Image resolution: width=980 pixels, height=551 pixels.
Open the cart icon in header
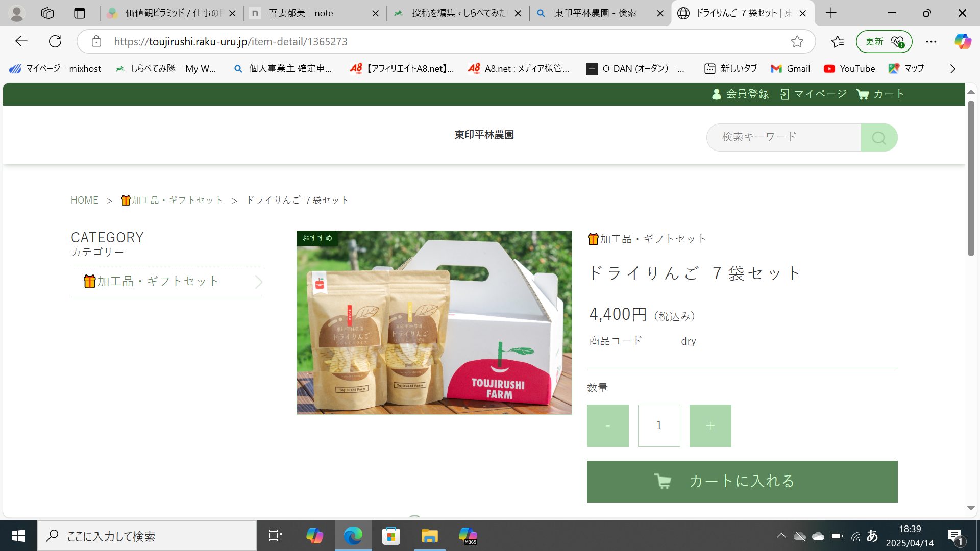[x=863, y=94]
